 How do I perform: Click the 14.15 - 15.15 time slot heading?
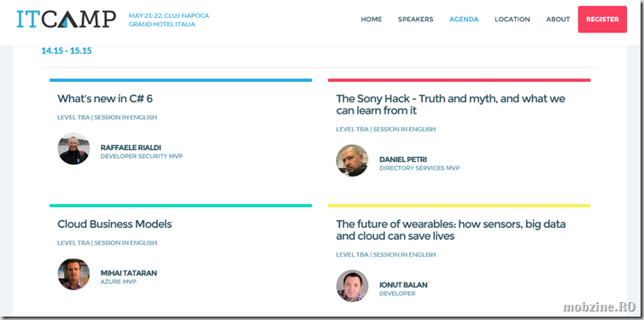point(67,51)
